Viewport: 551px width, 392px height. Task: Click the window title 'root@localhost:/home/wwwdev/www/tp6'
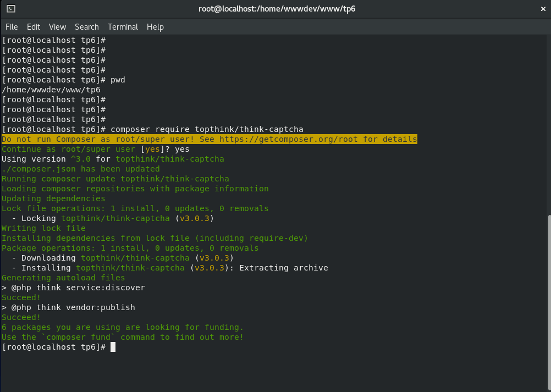pos(277,9)
